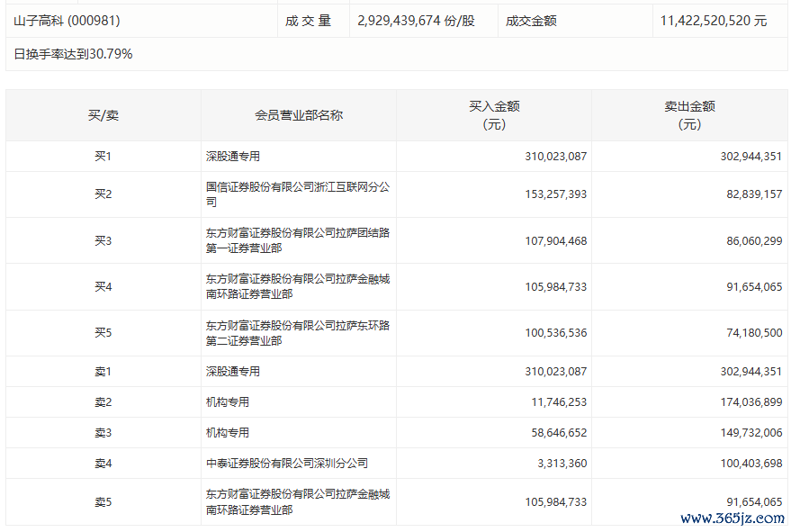791x532 pixels.
Task: Select the 卖1 row label
Action: pos(103,372)
